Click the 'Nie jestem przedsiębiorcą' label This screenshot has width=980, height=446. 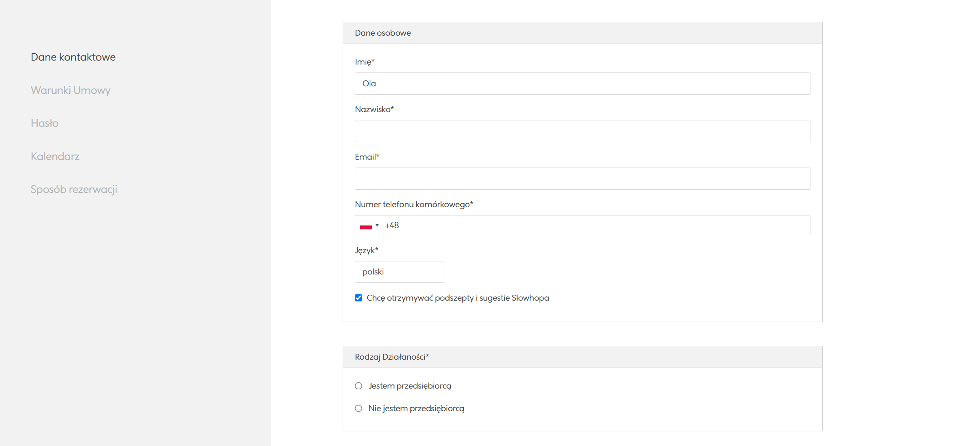click(x=416, y=408)
